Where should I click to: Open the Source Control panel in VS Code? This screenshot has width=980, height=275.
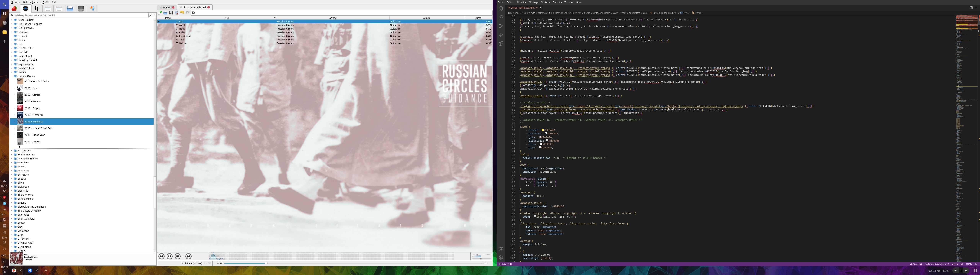pyautogui.click(x=501, y=26)
